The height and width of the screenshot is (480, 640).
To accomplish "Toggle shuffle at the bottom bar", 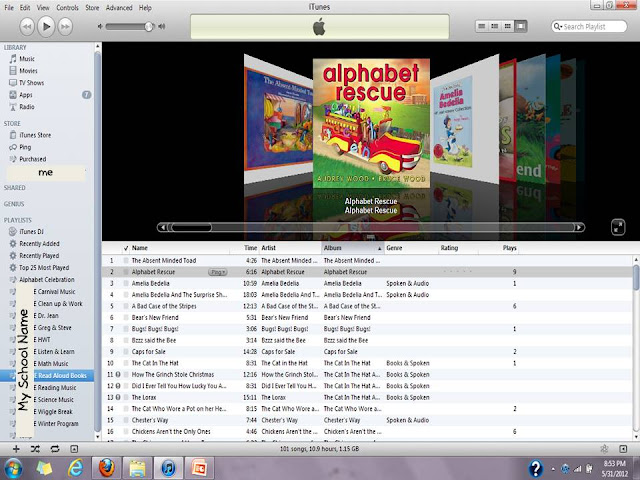I will pos(35,449).
